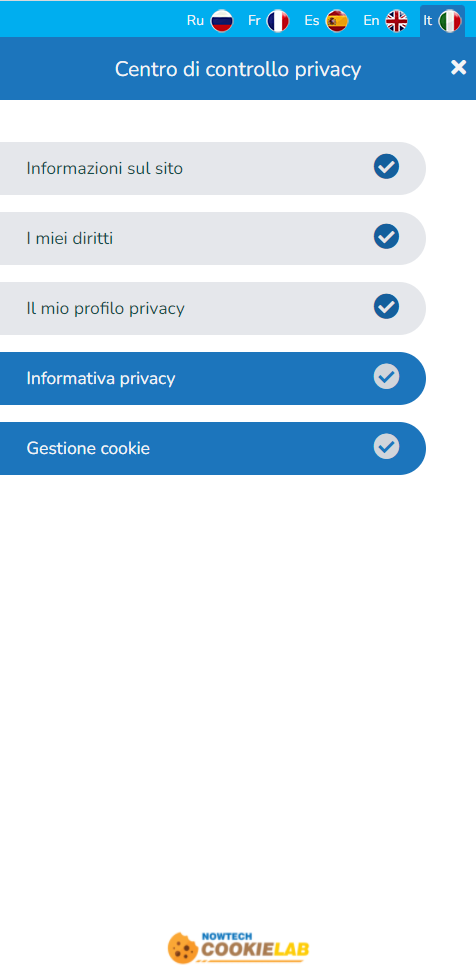The width and height of the screenshot is (476, 974).
Task: Expand the I miei diritti section
Action: click(213, 239)
